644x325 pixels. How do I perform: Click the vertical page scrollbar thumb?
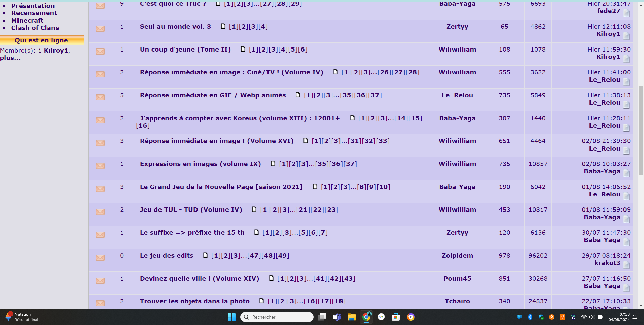(641, 130)
